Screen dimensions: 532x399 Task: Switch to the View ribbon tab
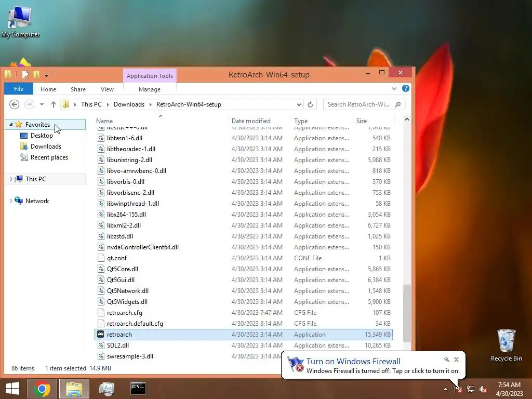pyautogui.click(x=107, y=89)
